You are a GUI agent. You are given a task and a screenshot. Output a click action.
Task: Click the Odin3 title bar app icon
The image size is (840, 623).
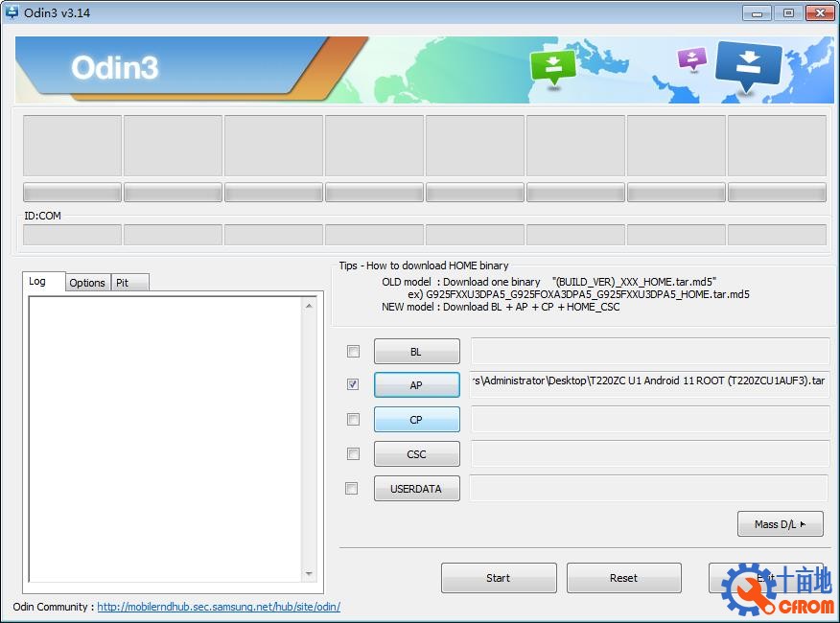[x=12, y=12]
